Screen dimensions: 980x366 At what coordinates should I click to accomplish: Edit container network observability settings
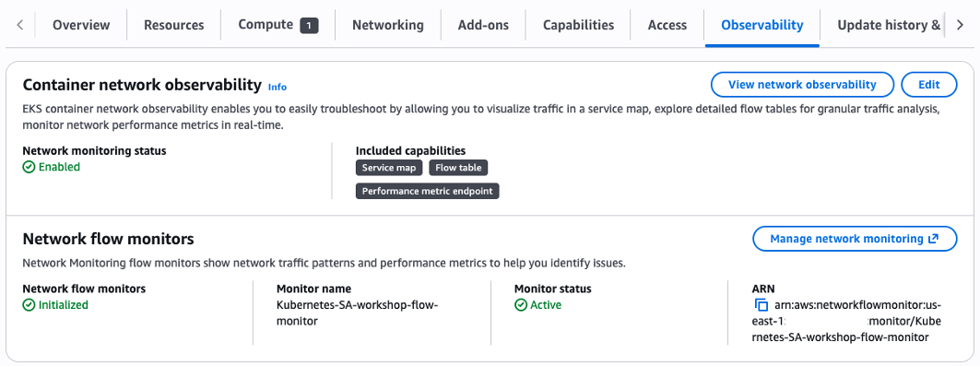click(x=928, y=85)
